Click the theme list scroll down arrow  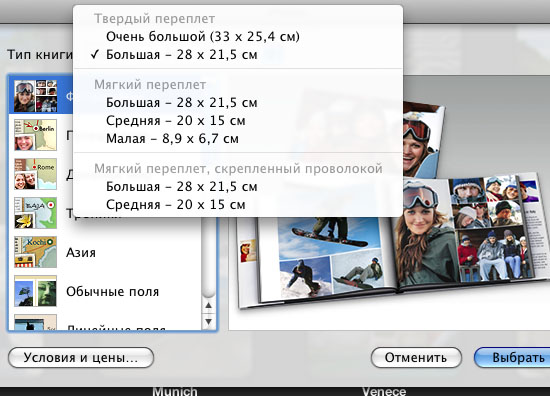click(x=208, y=321)
